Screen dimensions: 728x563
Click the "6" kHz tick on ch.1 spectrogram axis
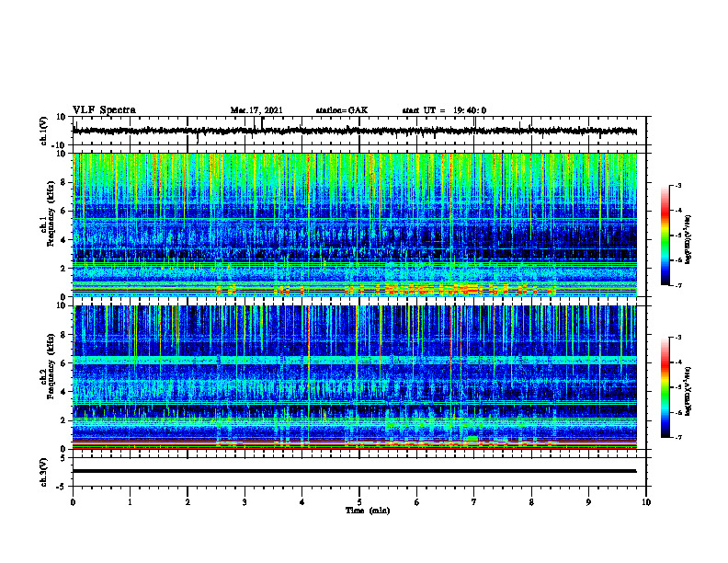(63, 212)
